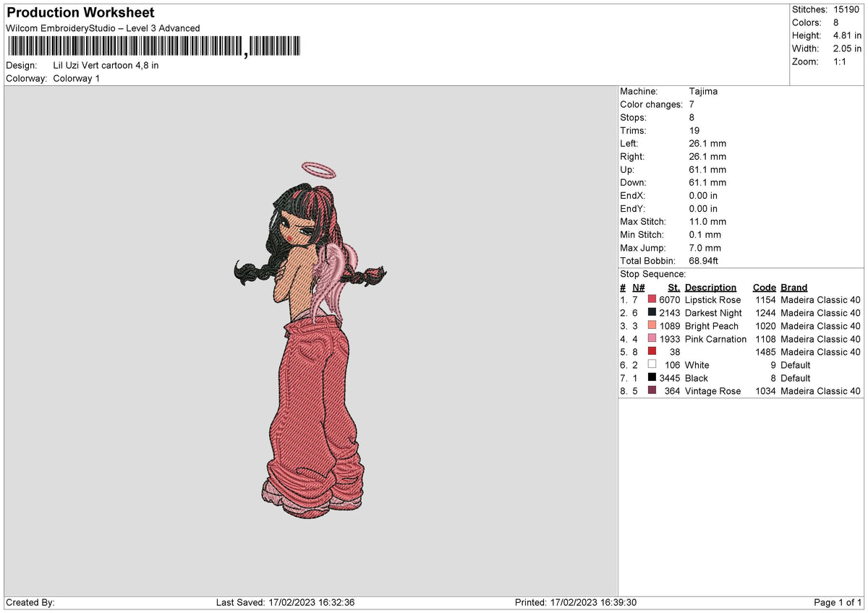Click the 'Code' column header
868x613 pixels.
coord(764,287)
